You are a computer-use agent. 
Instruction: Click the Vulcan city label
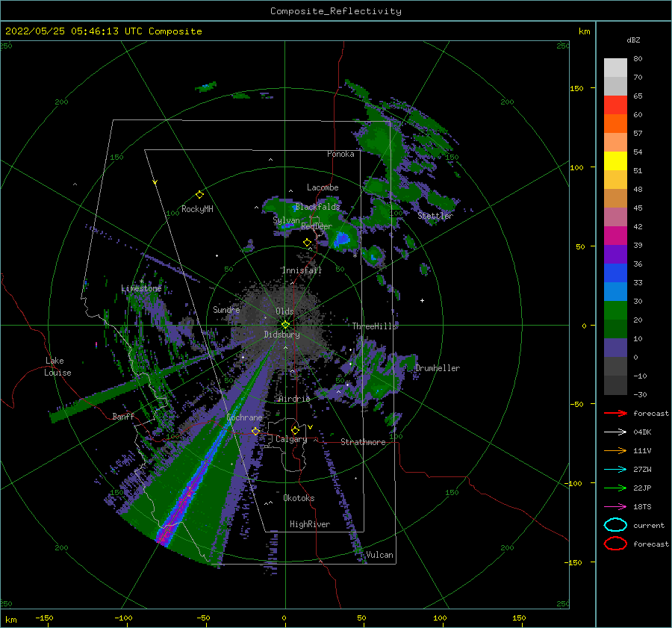point(380,555)
